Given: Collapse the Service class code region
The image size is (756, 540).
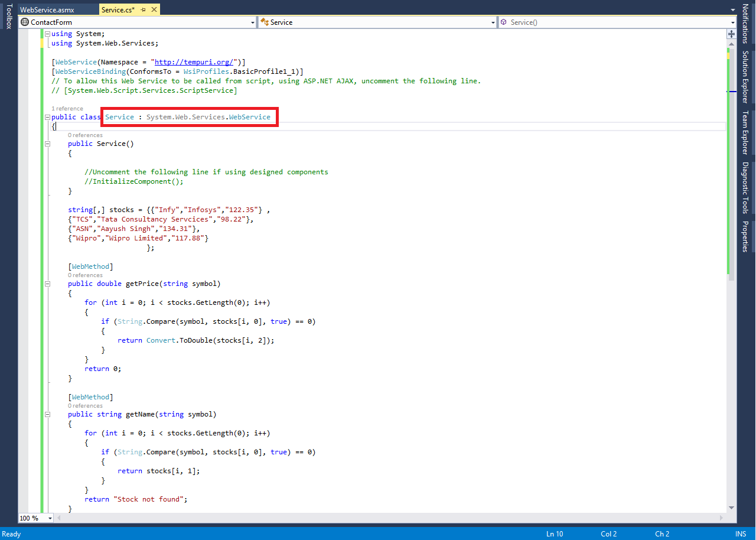Looking at the screenshot, I should pyautogui.click(x=47, y=117).
